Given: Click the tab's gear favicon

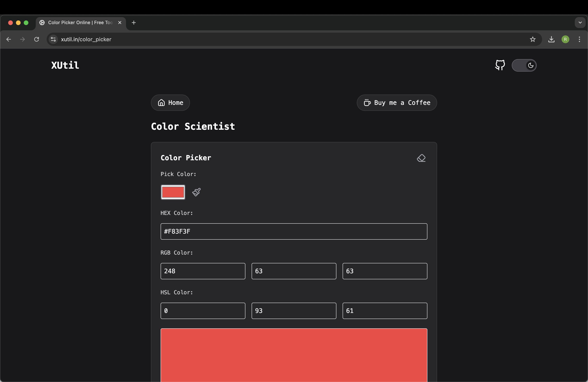Looking at the screenshot, I should coord(42,23).
